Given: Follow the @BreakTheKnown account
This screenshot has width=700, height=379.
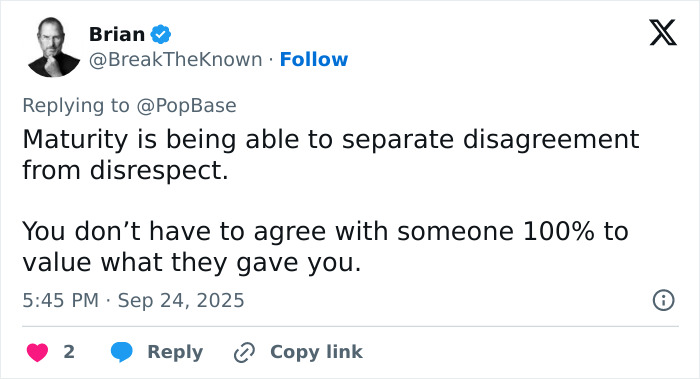Looking at the screenshot, I should pyautogui.click(x=313, y=59).
